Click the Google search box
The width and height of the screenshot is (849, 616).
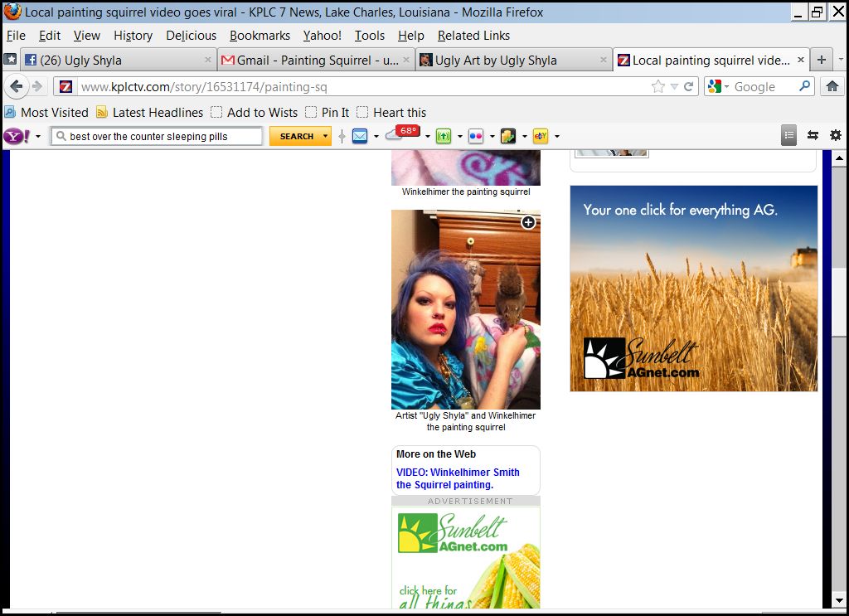pyautogui.click(x=763, y=86)
